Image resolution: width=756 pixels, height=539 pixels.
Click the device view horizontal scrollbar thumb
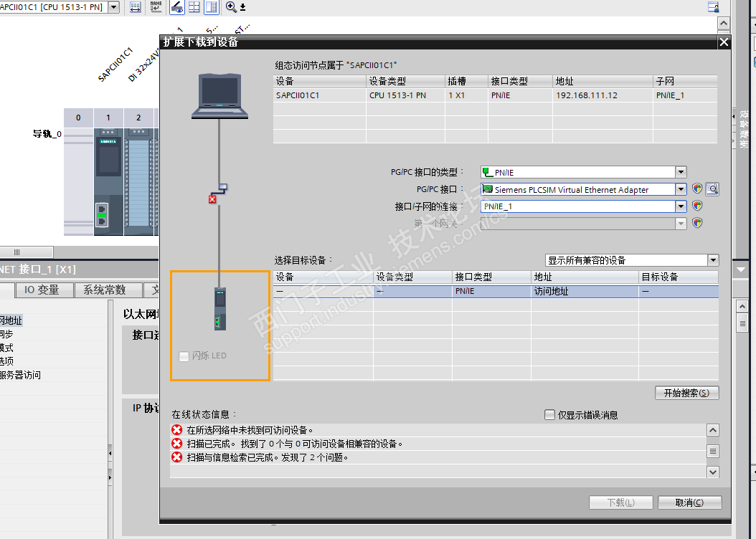(26, 252)
